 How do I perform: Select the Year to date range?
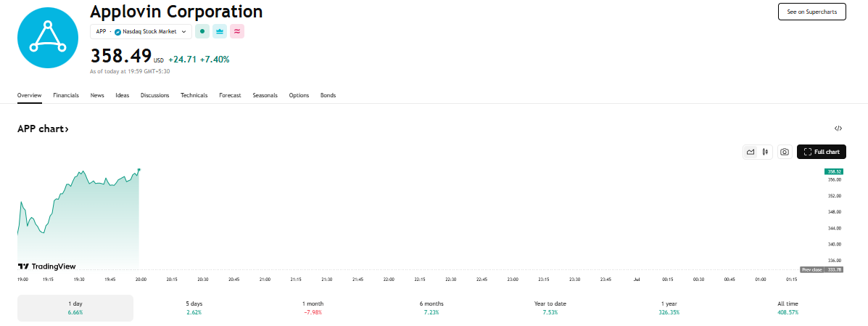click(550, 308)
